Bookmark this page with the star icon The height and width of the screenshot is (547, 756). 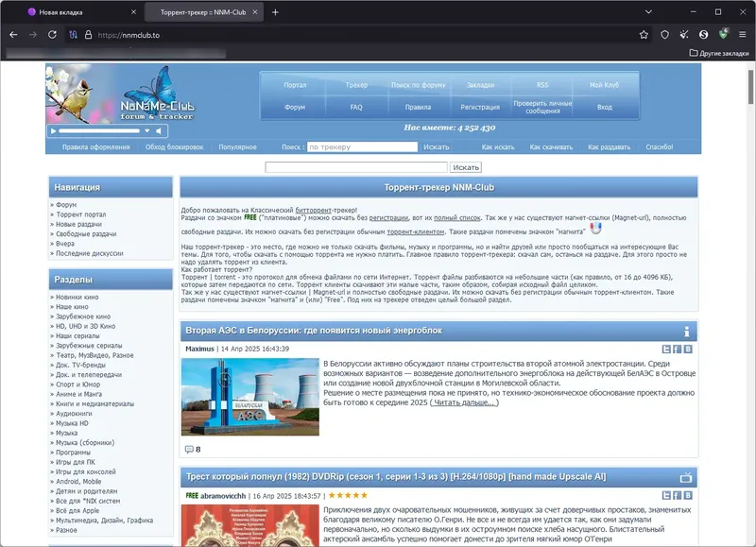[644, 35]
